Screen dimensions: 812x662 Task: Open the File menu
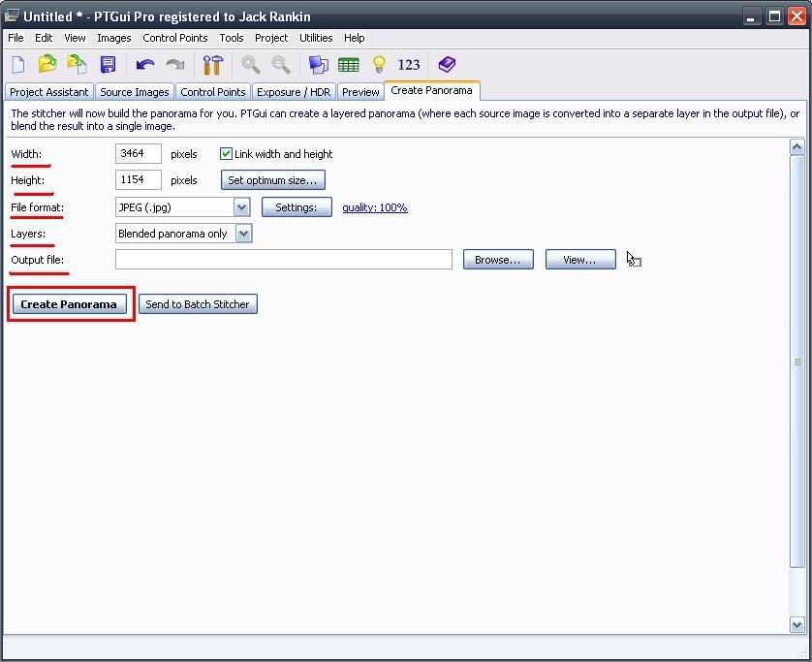tap(16, 38)
